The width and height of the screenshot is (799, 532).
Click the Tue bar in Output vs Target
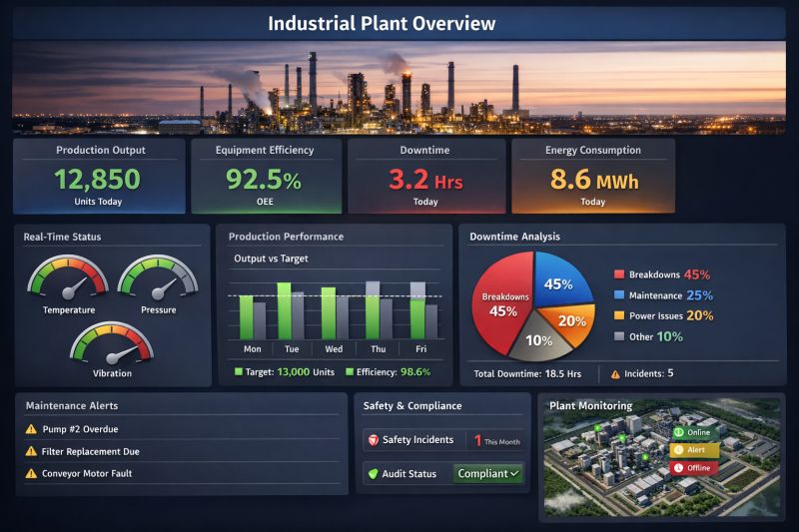click(291, 311)
